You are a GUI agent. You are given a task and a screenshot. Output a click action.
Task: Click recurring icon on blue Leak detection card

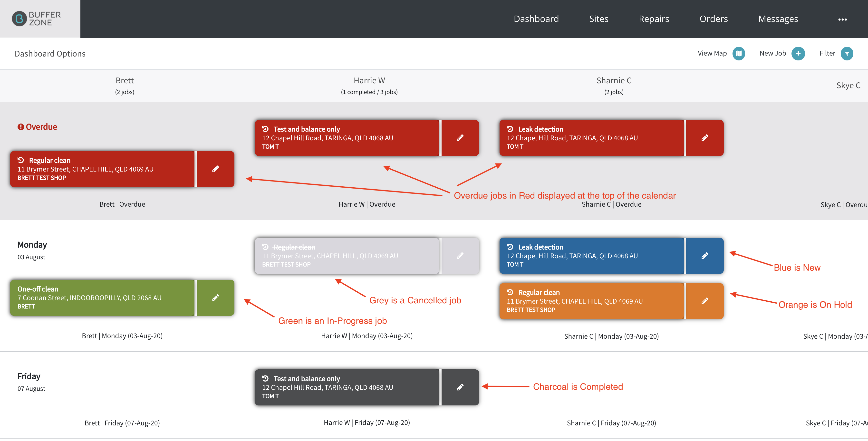(x=510, y=247)
